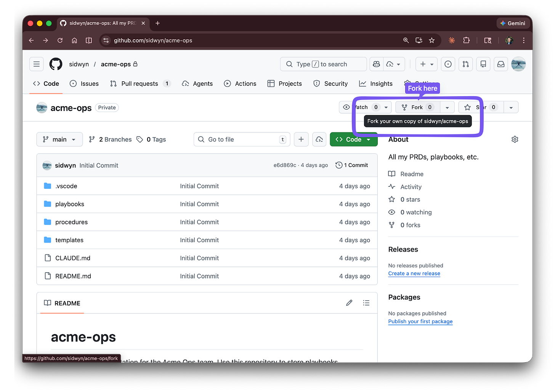Click the 0 forks link

coord(404,225)
